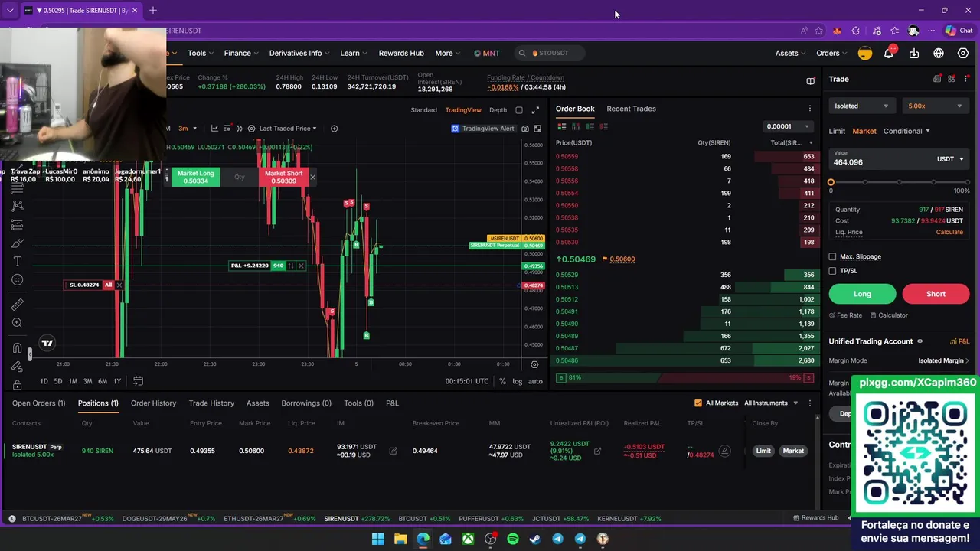Screen dimensions: 980x551
Task: Enable the TP/SL checkbox in trade panel
Action: click(833, 271)
